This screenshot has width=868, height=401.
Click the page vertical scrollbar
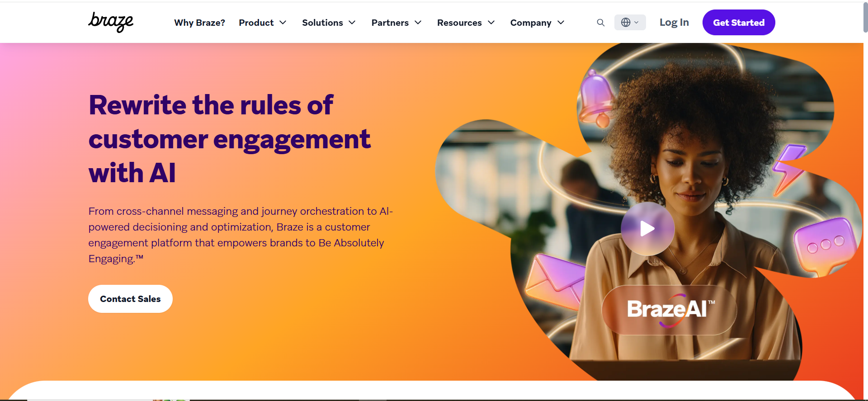[x=865, y=18]
